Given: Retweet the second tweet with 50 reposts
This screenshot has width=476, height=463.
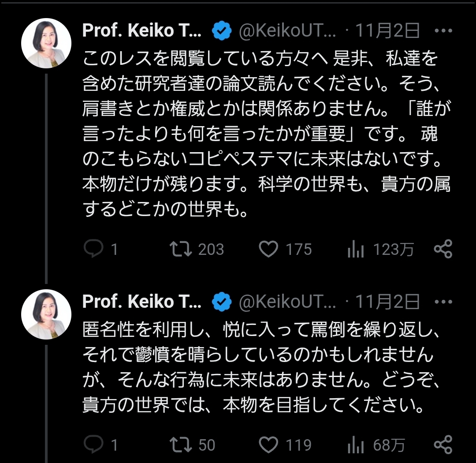Looking at the screenshot, I should coord(181,444).
